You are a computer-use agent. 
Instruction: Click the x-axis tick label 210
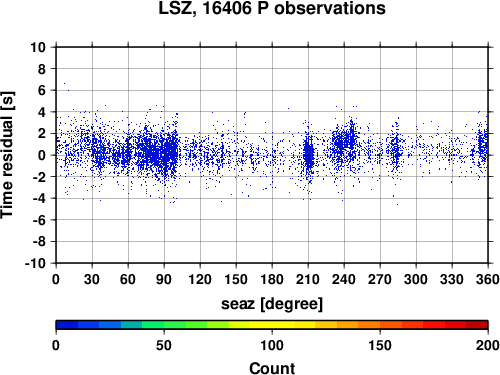tap(308, 279)
